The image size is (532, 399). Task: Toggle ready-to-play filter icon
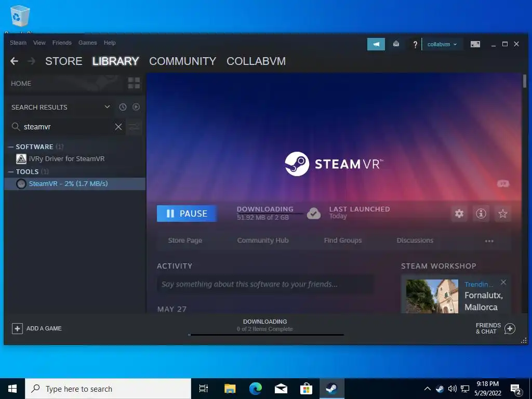pos(136,107)
